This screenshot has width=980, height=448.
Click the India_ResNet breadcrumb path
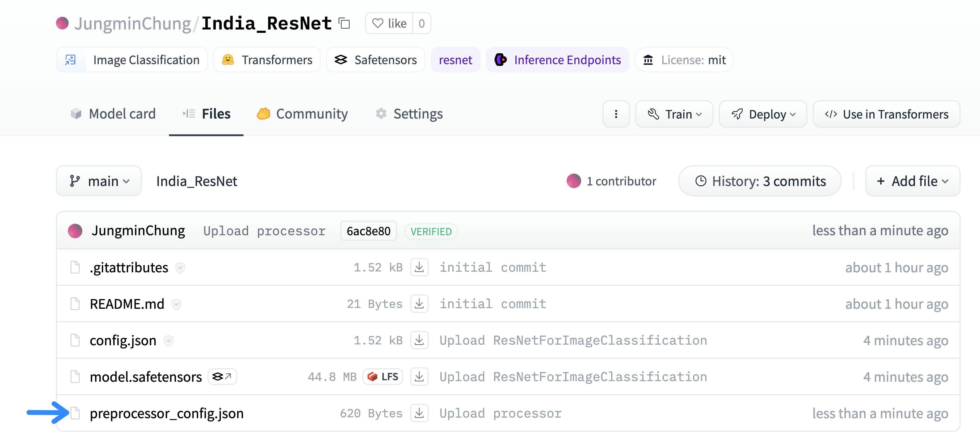coord(197,181)
